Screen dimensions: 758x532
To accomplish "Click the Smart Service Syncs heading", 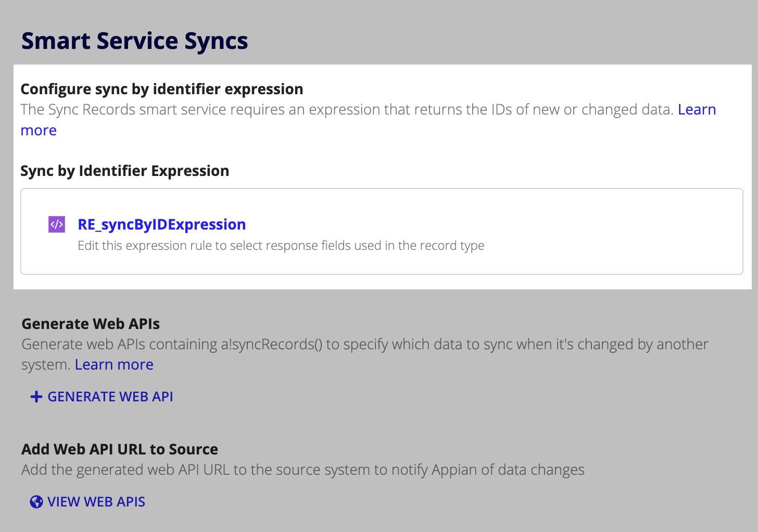I will coord(134,41).
